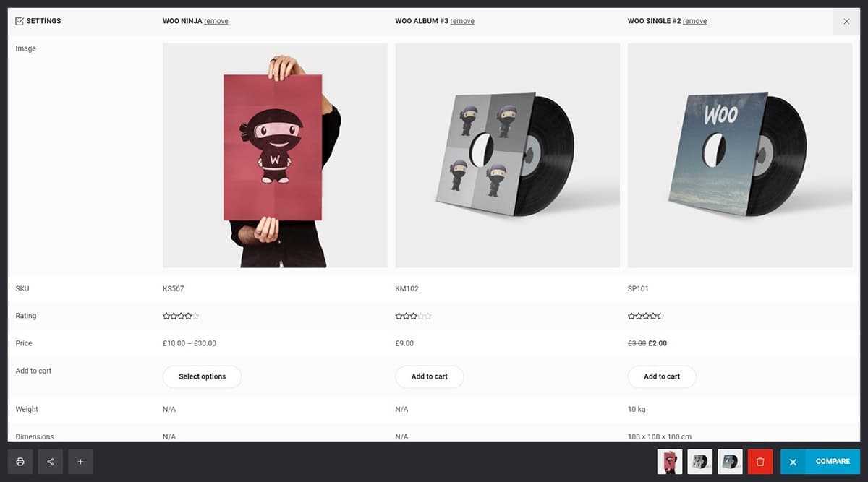
Task: Open the Woo Album #3 vinyl image
Action: [x=507, y=155]
